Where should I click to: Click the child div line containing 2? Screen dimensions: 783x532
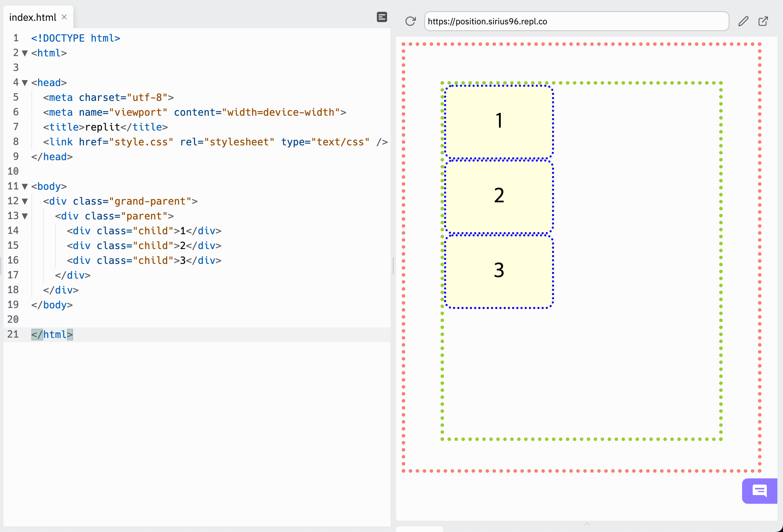click(144, 246)
